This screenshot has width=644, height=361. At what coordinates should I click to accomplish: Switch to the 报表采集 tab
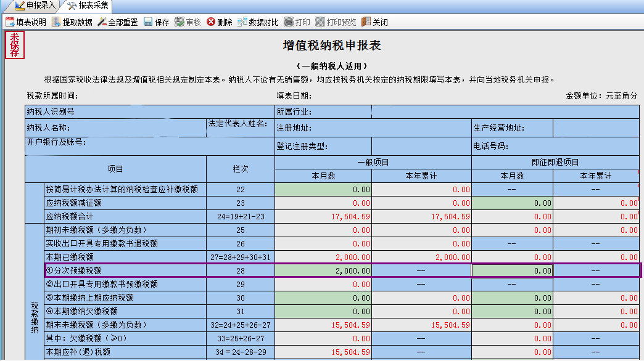88,6
